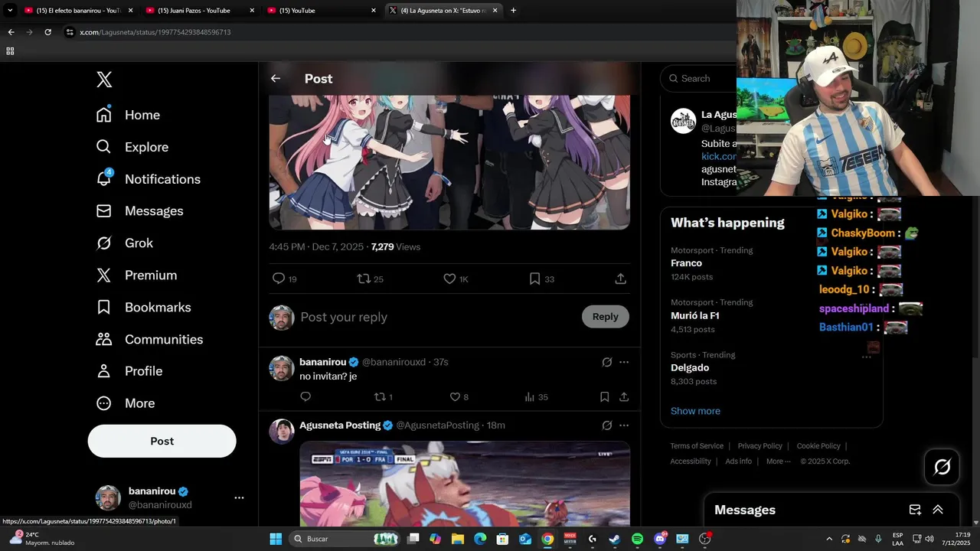Click Show more under What's happening

click(x=695, y=411)
